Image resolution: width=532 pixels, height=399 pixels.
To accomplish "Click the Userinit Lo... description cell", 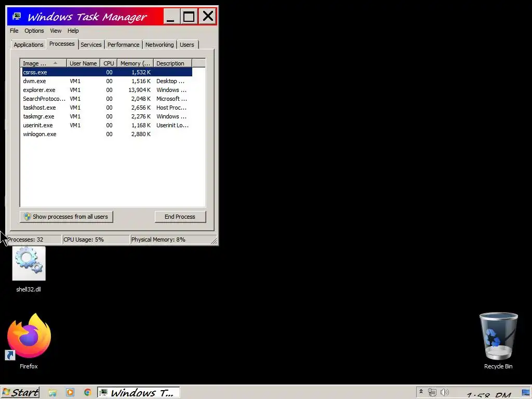I will click(x=172, y=125).
